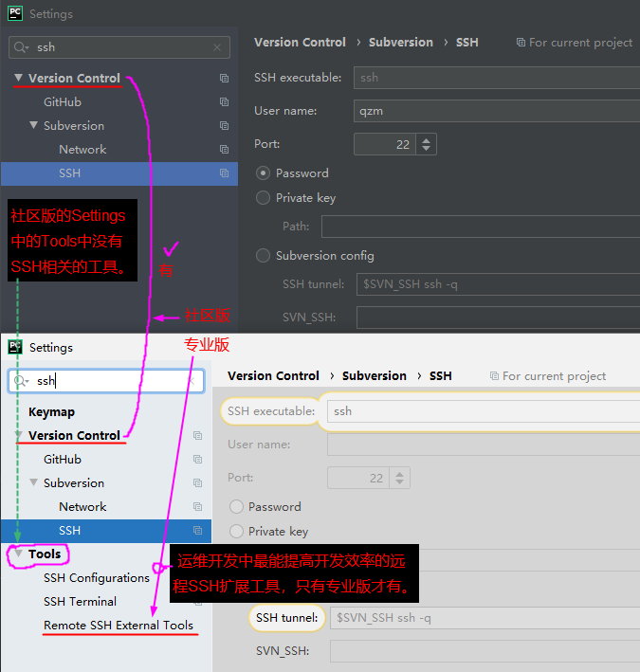
Task: Click search magnifier icon in light settings search
Action: [x=20, y=381]
